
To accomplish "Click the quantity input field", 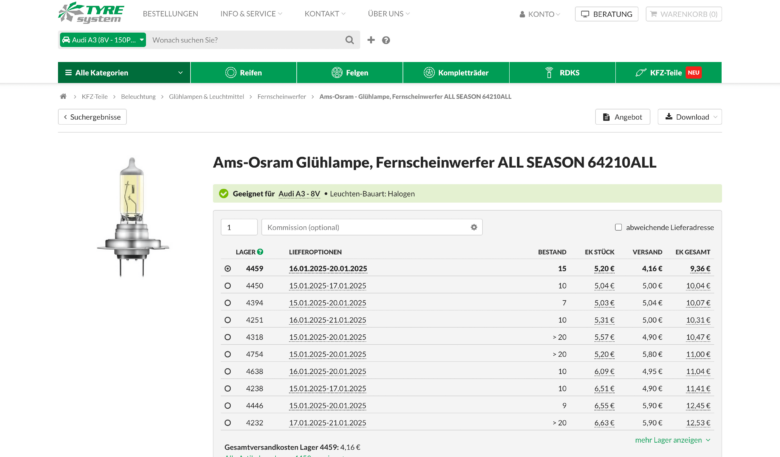I will coord(239,227).
